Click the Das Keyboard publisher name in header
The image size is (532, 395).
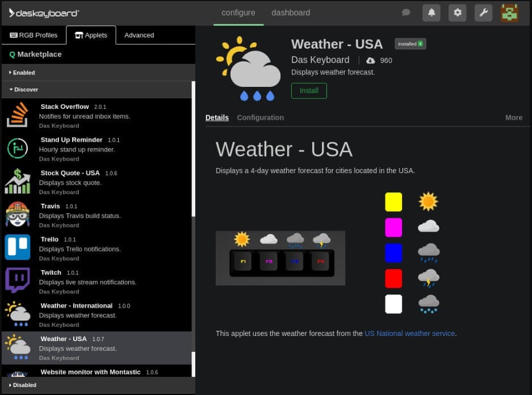point(320,60)
